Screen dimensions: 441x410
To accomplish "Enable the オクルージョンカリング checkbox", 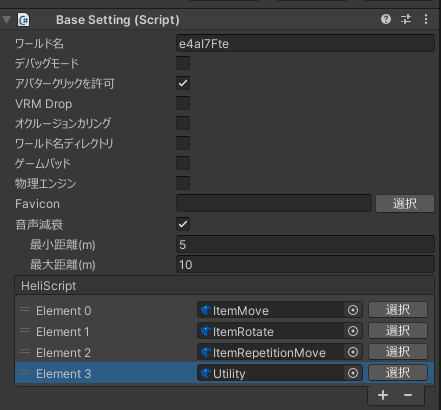I will coord(183,123).
